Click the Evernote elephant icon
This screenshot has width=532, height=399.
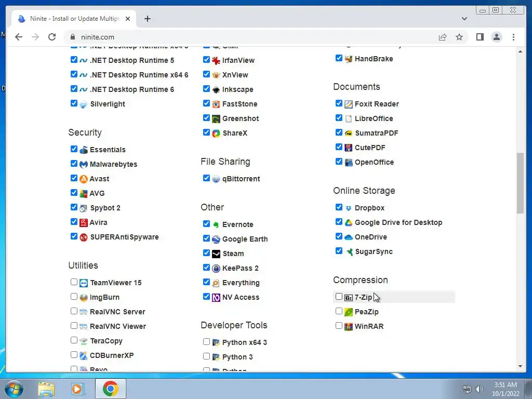tap(216, 224)
